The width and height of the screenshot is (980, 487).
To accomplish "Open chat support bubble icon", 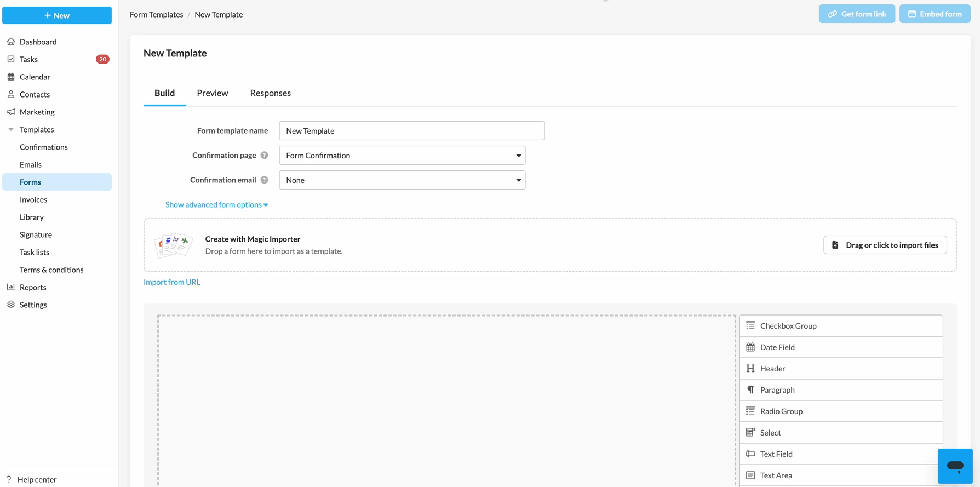I will [x=955, y=466].
